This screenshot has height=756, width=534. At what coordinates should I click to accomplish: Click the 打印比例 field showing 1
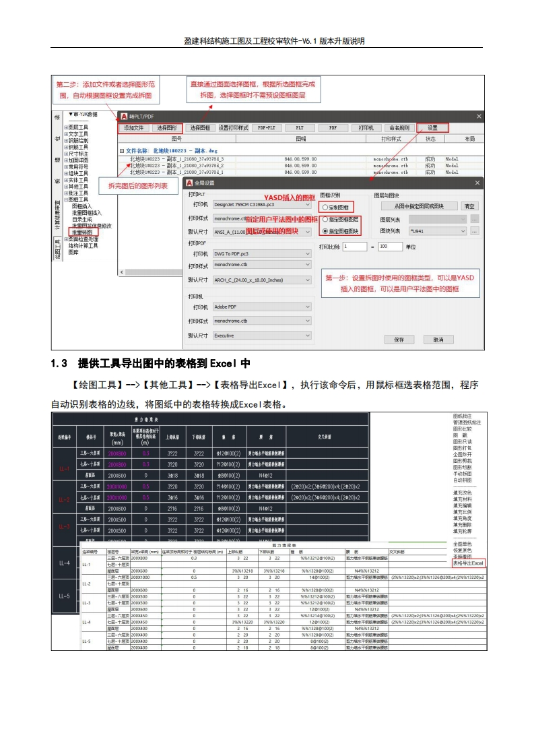point(355,247)
